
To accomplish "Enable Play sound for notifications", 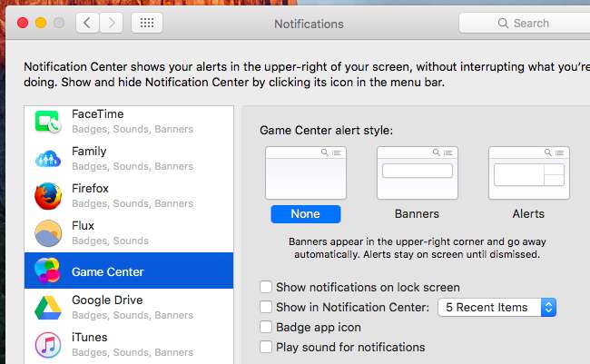I will tap(266, 347).
